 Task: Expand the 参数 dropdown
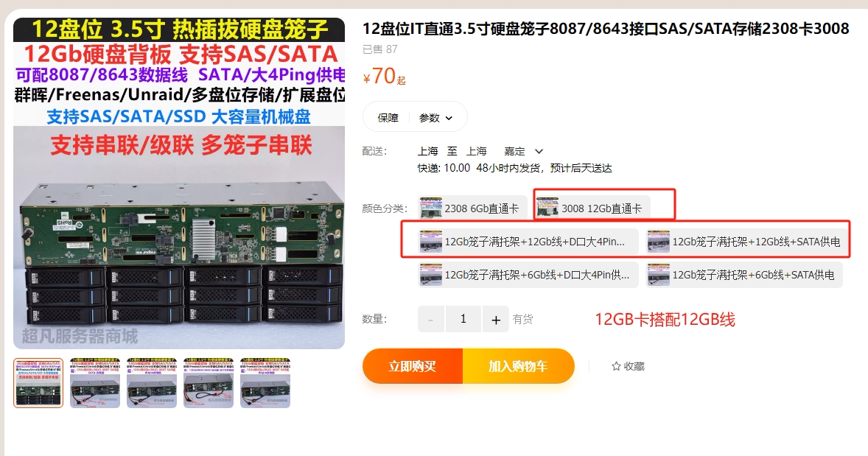click(436, 118)
